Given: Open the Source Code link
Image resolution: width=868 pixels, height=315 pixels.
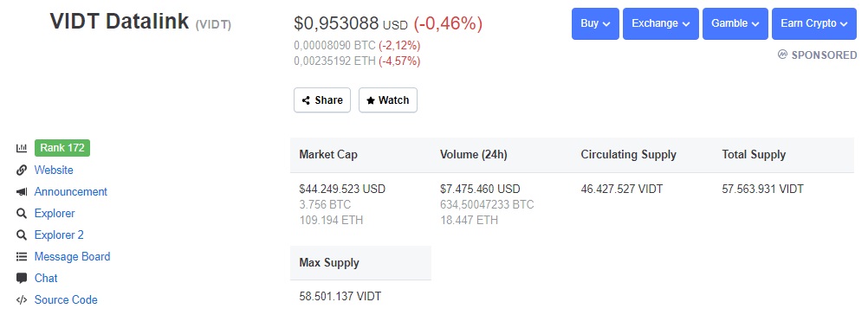Looking at the screenshot, I should coord(66,300).
